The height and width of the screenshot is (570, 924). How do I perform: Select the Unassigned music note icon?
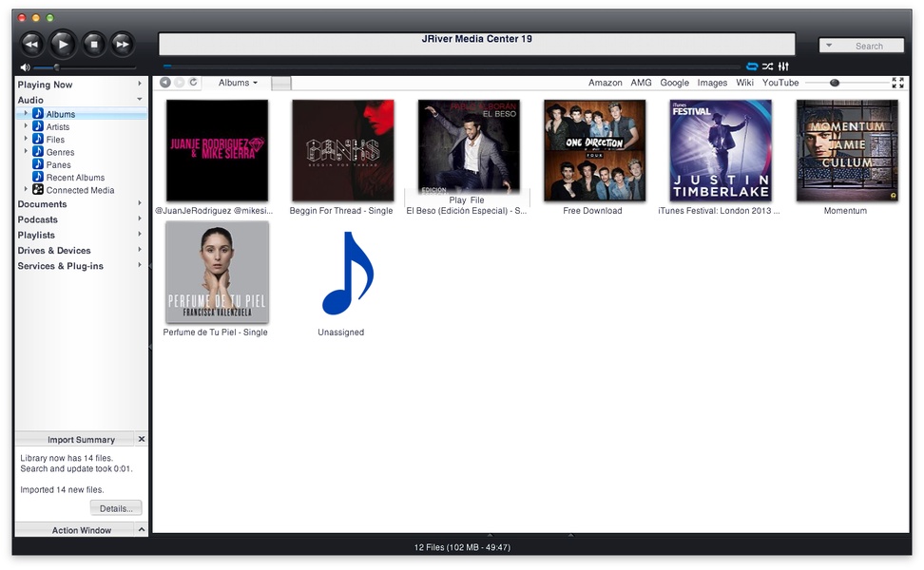click(x=347, y=273)
